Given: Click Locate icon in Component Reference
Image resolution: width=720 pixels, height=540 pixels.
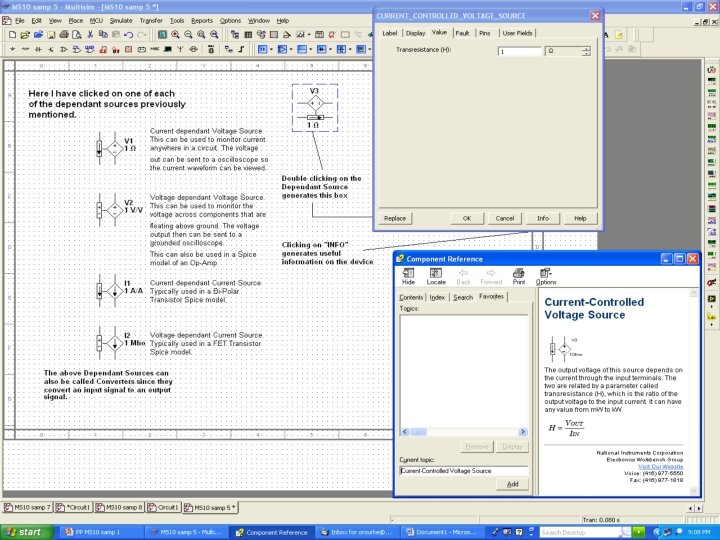Looking at the screenshot, I should (436, 277).
